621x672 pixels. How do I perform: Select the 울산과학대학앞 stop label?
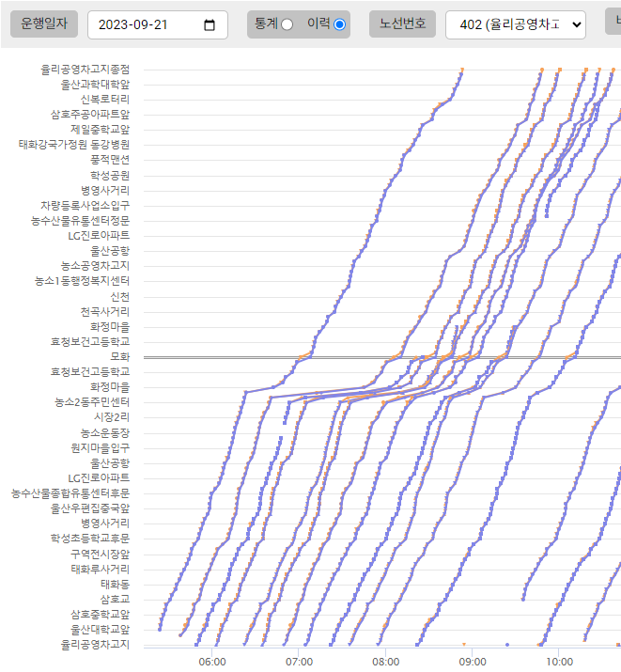(x=95, y=85)
